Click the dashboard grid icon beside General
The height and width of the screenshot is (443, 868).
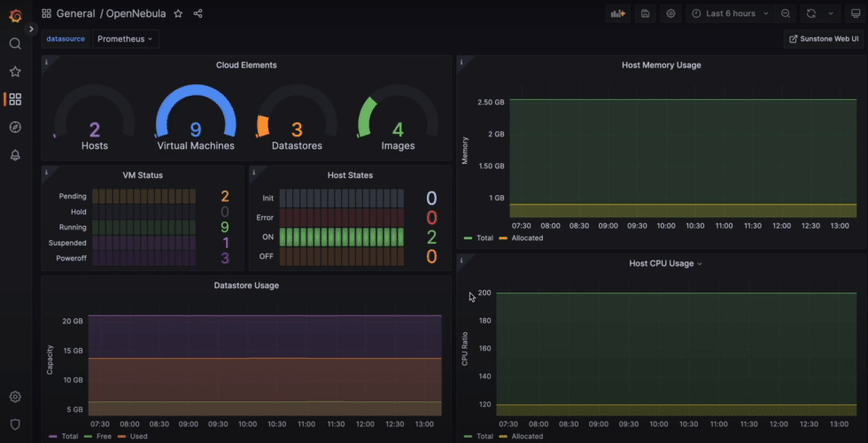(46, 14)
